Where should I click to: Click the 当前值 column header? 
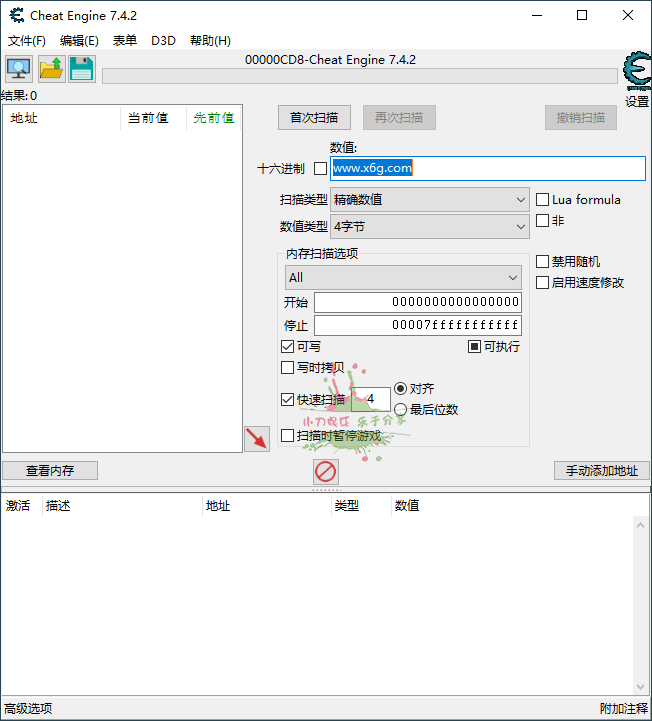click(x=154, y=118)
